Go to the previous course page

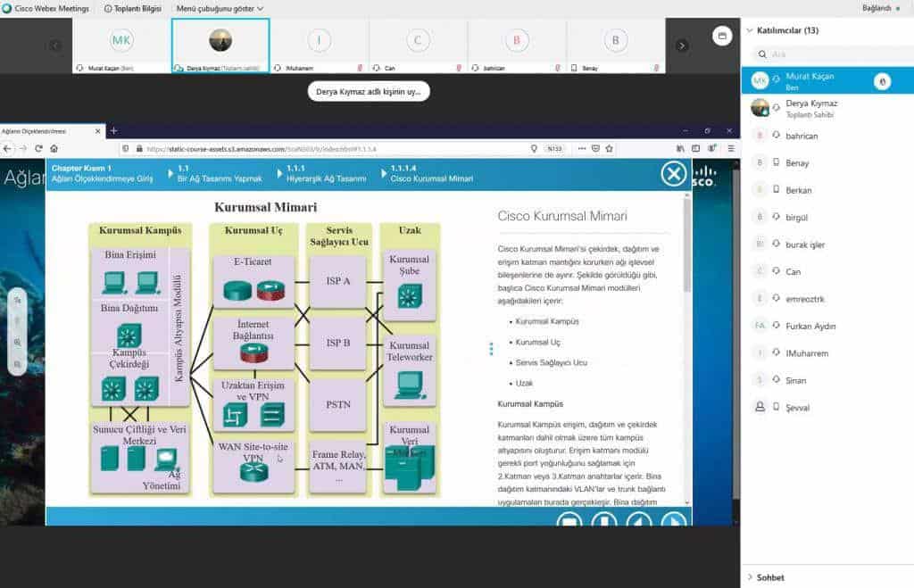pyautogui.click(x=639, y=520)
